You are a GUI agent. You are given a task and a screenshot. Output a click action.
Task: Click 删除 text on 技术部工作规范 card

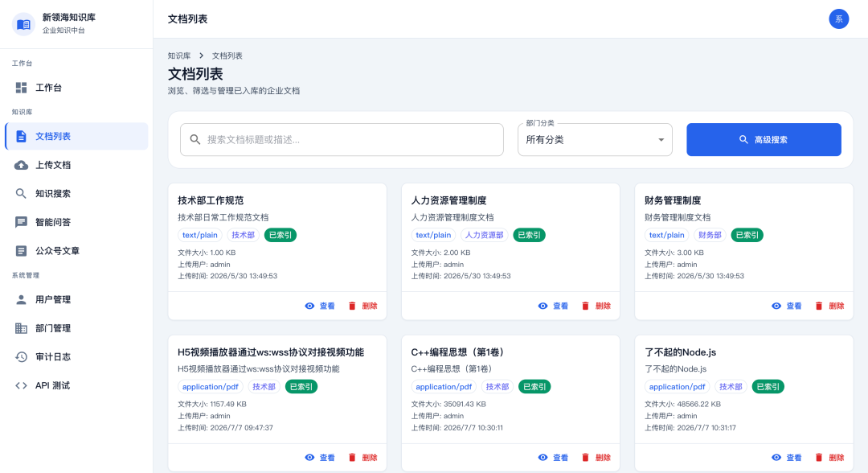click(370, 306)
